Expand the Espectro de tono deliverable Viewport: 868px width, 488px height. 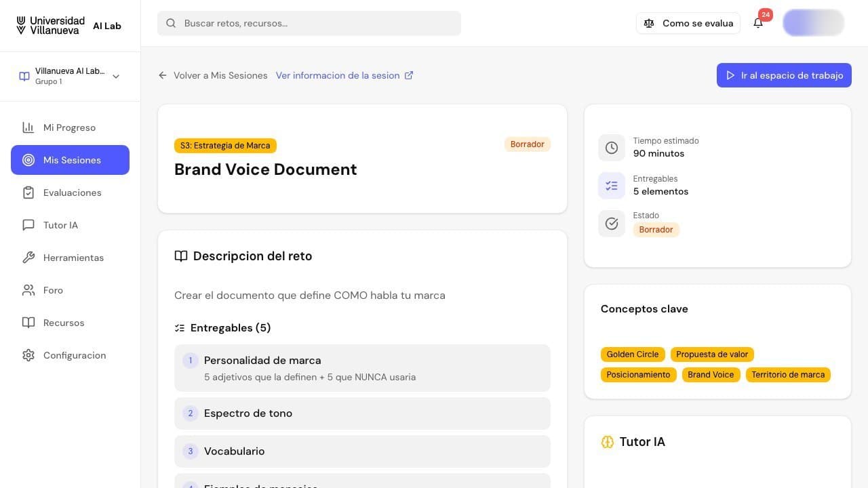362,413
